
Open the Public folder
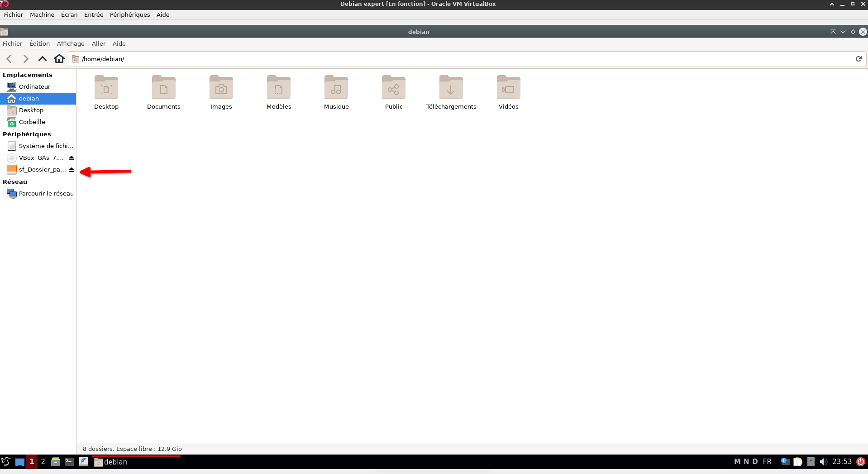(394, 93)
